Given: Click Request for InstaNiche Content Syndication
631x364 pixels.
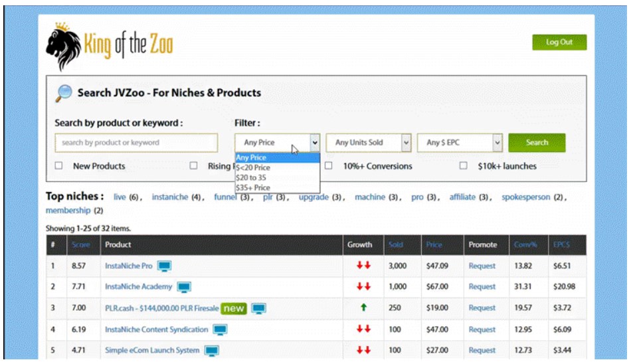Looking at the screenshot, I should 482,329.
